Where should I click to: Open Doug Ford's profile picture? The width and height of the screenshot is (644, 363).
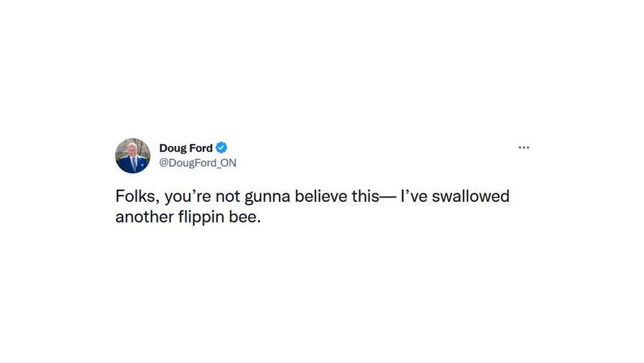coord(132,156)
